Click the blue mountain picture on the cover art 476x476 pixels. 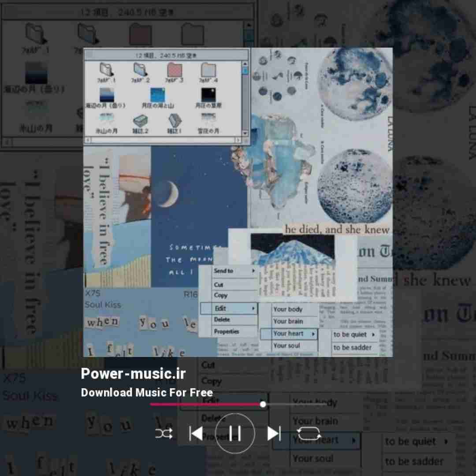click(292, 249)
